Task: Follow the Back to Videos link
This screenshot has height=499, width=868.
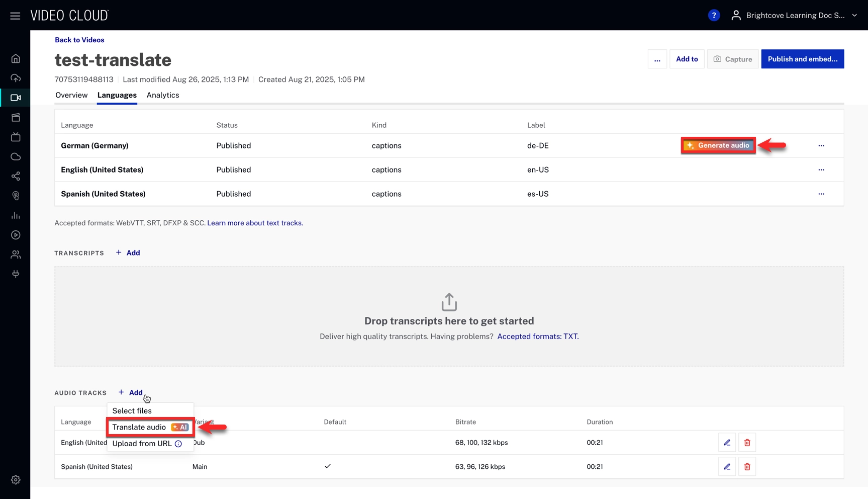Action: (x=79, y=40)
